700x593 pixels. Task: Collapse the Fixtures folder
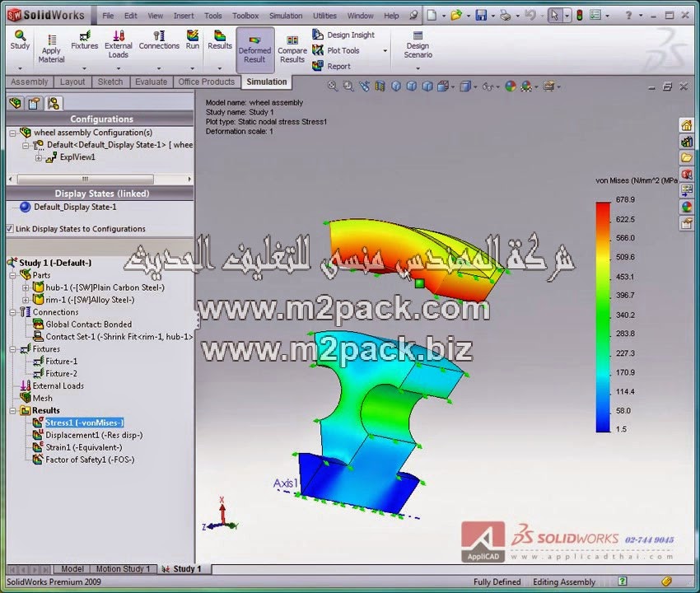tap(12, 349)
